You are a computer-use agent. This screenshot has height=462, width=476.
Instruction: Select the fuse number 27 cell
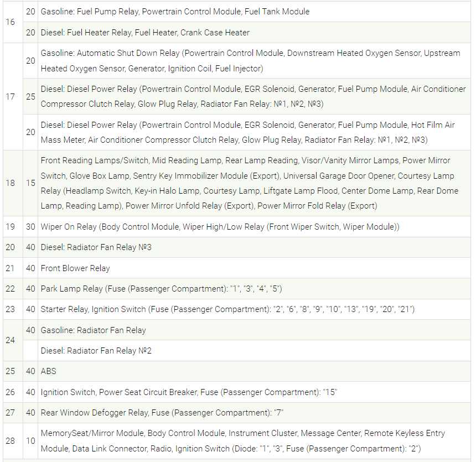[x=13, y=413]
